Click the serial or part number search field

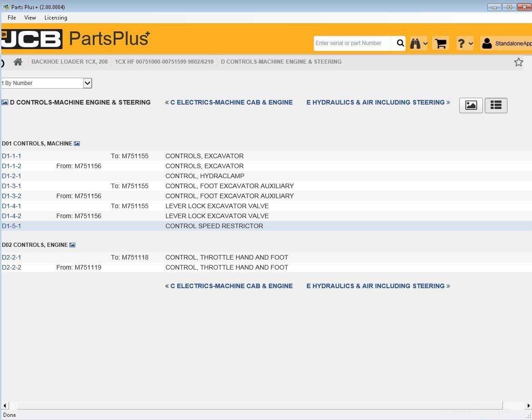tap(352, 43)
